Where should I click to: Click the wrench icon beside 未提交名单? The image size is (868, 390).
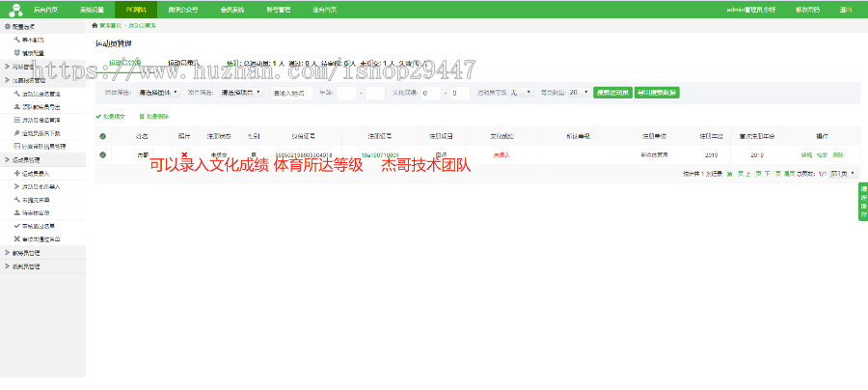pos(16,200)
